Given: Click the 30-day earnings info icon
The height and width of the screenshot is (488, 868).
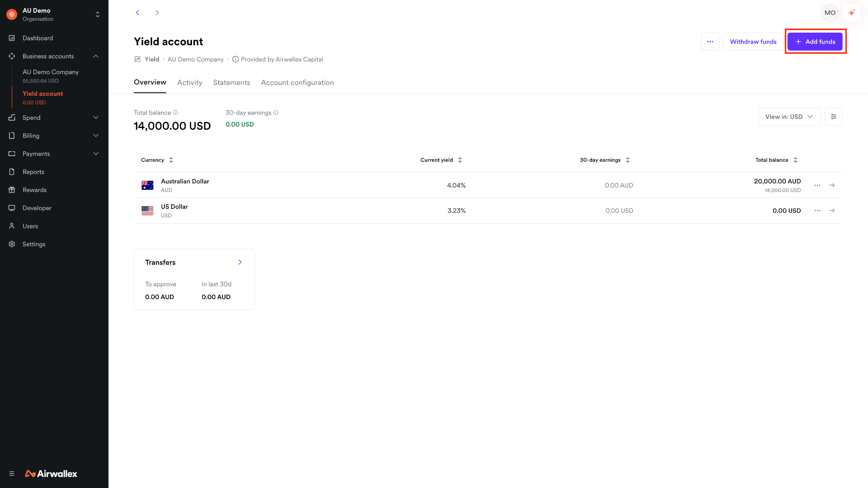Looking at the screenshot, I should pyautogui.click(x=276, y=113).
